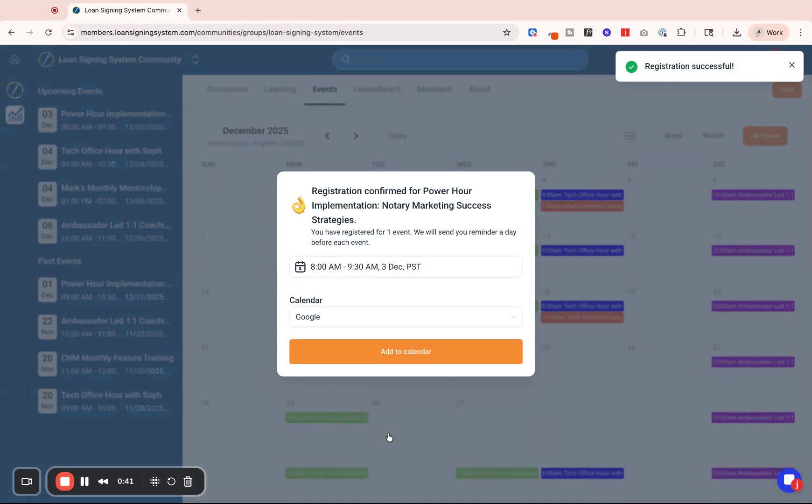Go to next month in calendar

[x=356, y=136]
